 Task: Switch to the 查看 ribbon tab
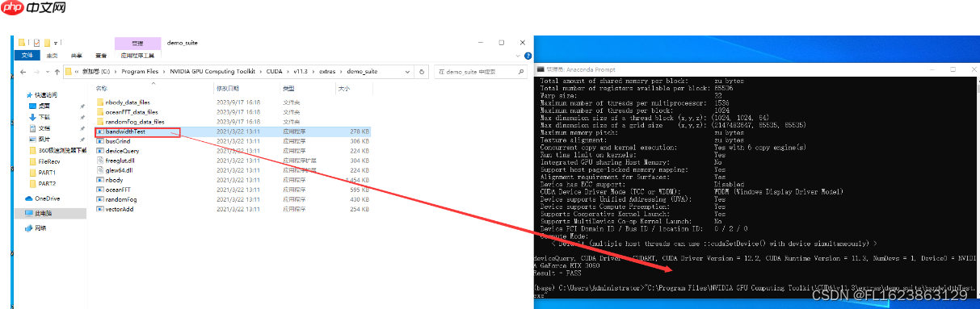[101, 56]
